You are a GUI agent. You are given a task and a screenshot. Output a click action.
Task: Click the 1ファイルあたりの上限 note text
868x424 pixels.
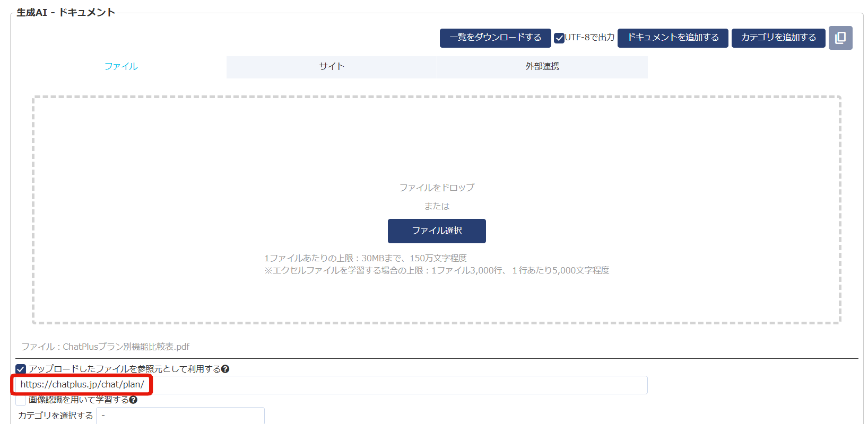tap(366, 258)
